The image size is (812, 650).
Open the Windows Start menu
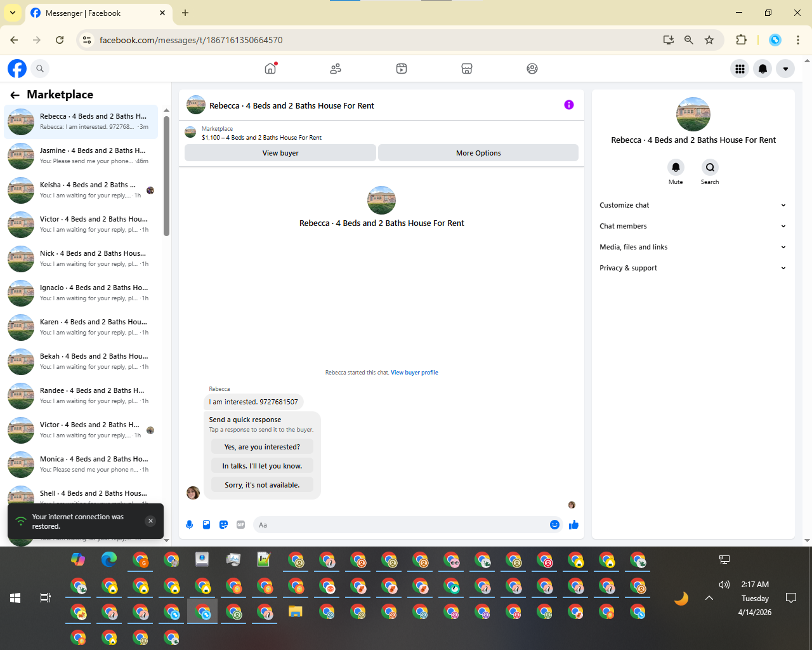(x=15, y=598)
